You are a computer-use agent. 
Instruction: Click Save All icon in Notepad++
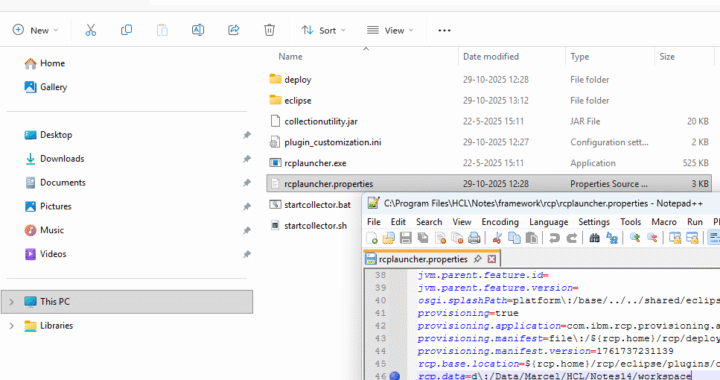(x=423, y=238)
